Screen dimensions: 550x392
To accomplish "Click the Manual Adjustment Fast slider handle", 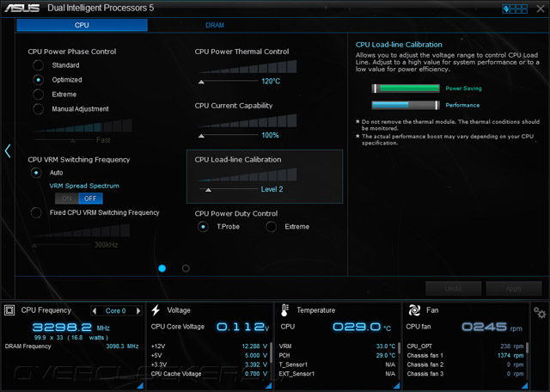I will [72, 141].
